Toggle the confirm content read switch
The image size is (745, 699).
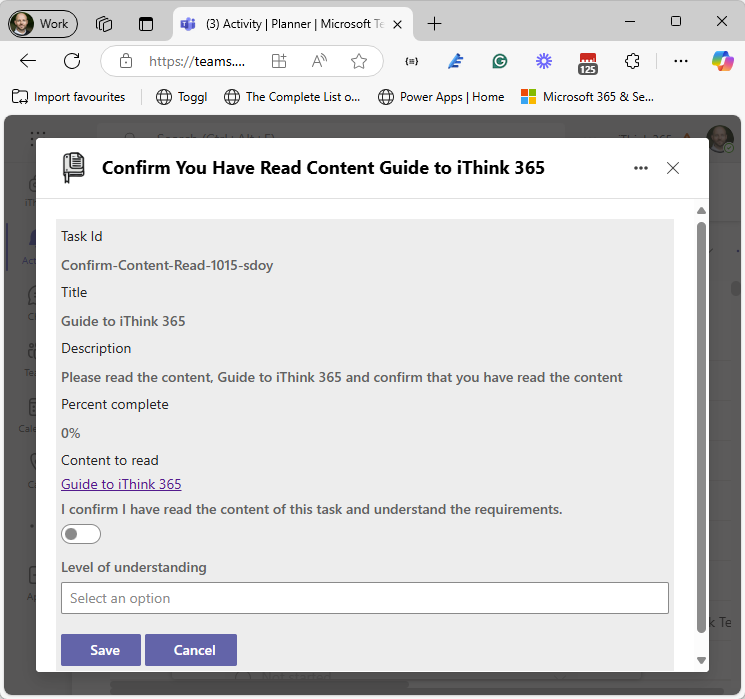[81, 535]
